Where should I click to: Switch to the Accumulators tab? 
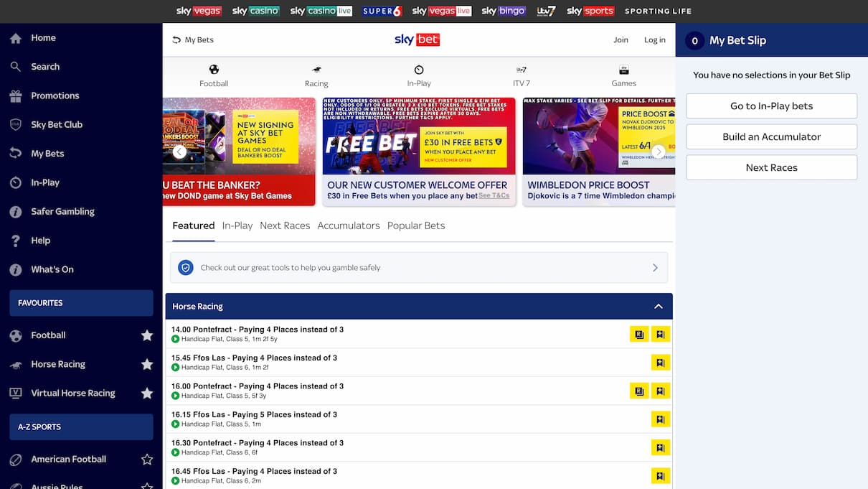tap(349, 225)
